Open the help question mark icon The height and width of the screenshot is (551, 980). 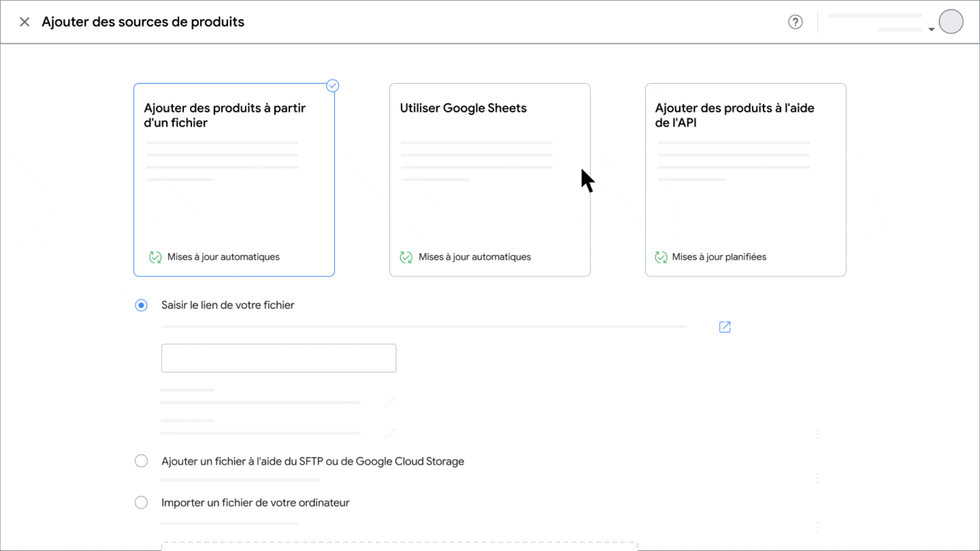click(795, 22)
